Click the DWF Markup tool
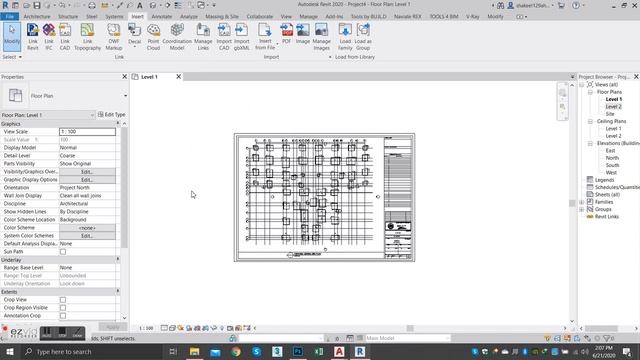This screenshot has width=640, height=360. [x=113, y=37]
